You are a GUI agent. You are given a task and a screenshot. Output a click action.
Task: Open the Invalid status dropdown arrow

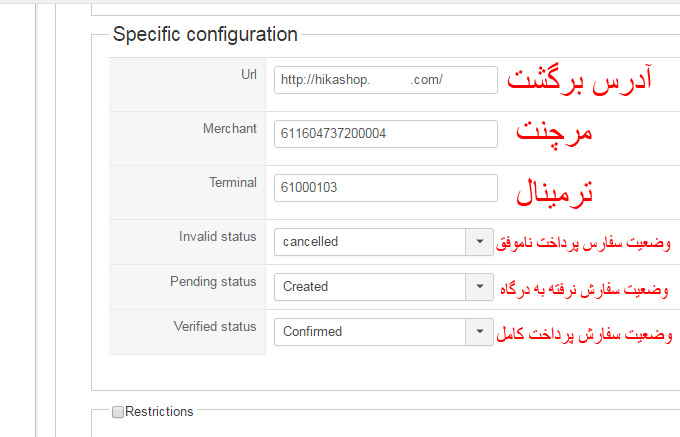coord(478,241)
